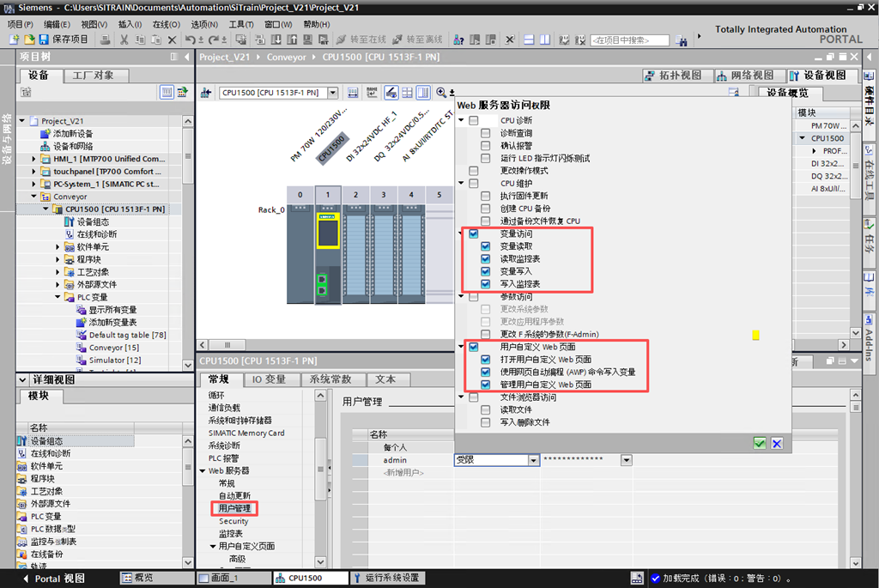The image size is (879, 588).
Task: Click the zoom magnifier icon in the device view
Action: (441, 93)
